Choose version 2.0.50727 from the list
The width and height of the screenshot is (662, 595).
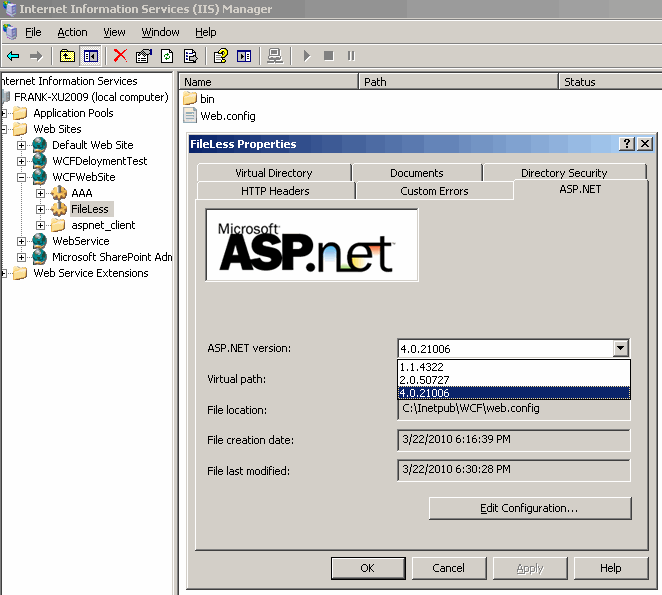[x=514, y=380]
